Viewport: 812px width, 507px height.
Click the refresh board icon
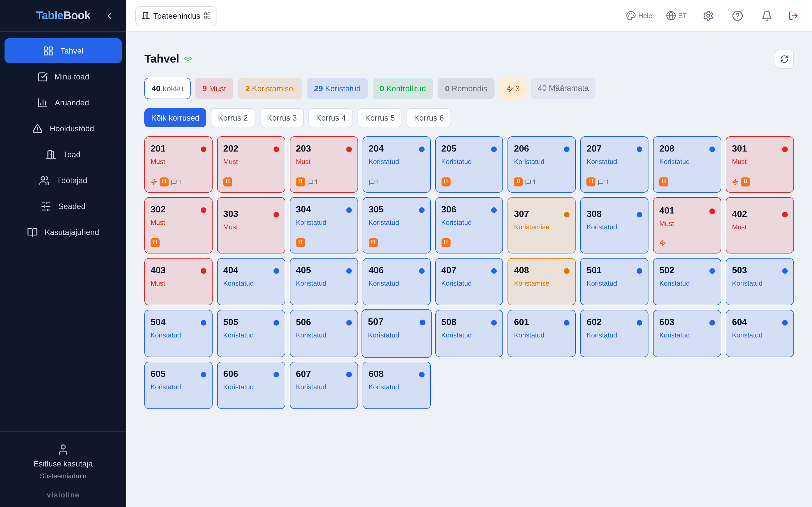pyautogui.click(x=784, y=59)
